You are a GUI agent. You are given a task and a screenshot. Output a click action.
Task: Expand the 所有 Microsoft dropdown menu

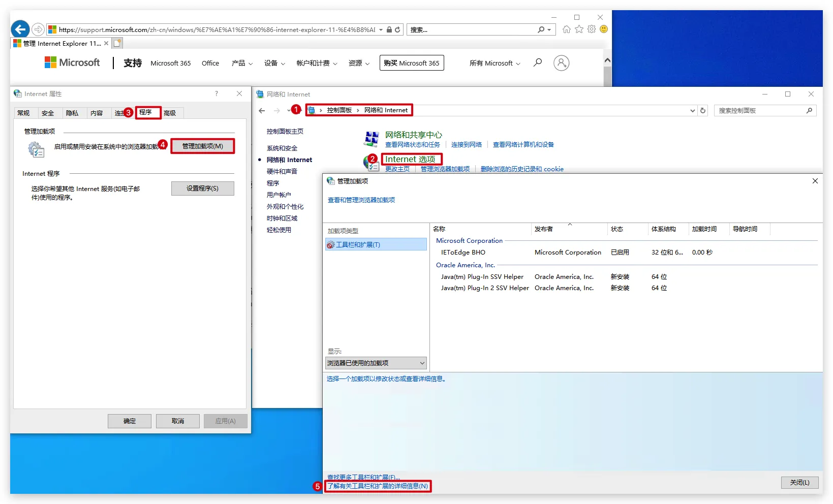[495, 63]
